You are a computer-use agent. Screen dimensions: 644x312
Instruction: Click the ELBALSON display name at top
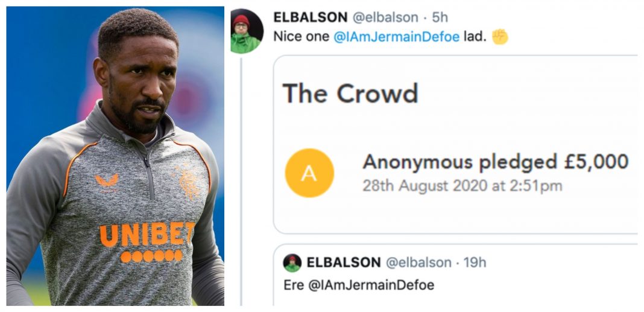tap(311, 18)
